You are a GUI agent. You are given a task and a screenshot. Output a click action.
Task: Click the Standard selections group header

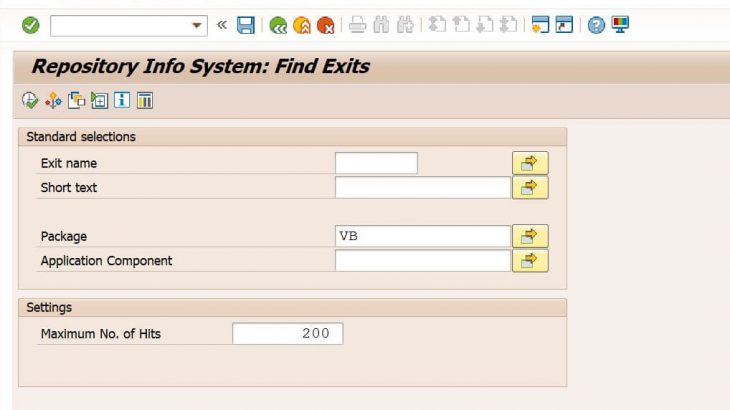292,137
